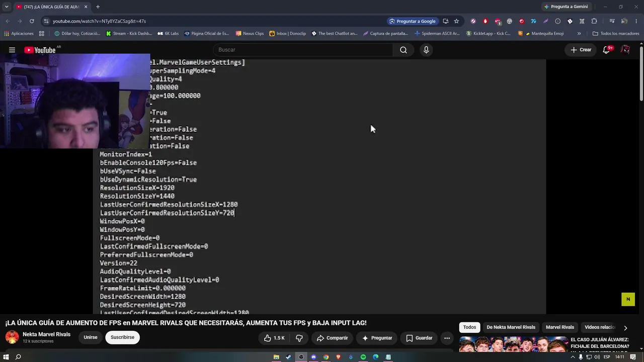Image resolution: width=644 pixels, height=362 pixels.
Task: Open more actions ellipsis under video
Action: coord(447,338)
